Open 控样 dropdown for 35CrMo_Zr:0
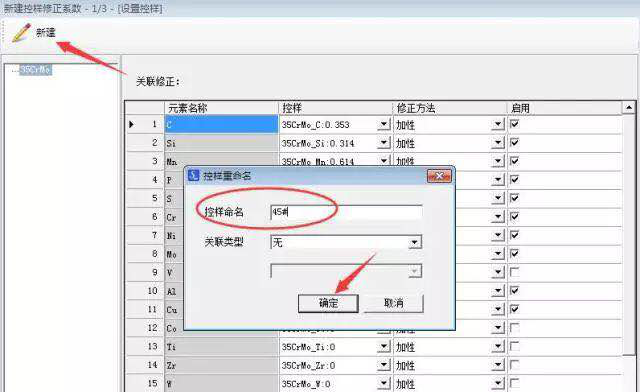The width and height of the screenshot is (640, 392). click(x=384, y=365)
